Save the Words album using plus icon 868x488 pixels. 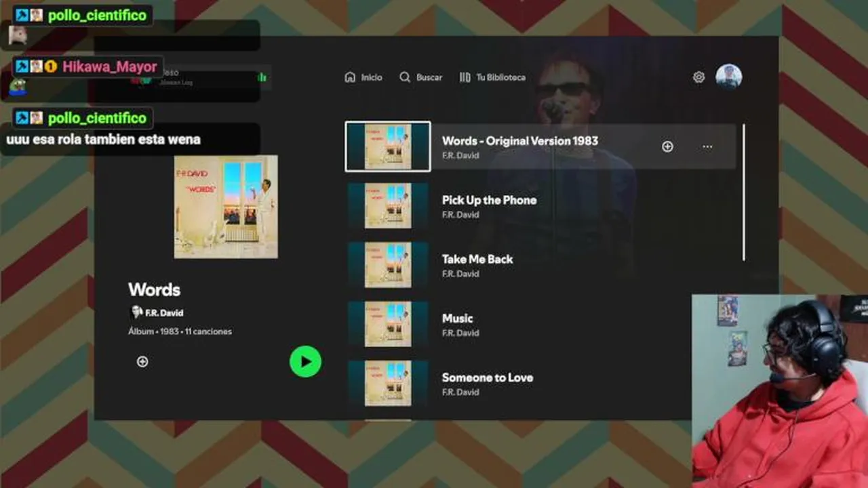pos(142,361)
